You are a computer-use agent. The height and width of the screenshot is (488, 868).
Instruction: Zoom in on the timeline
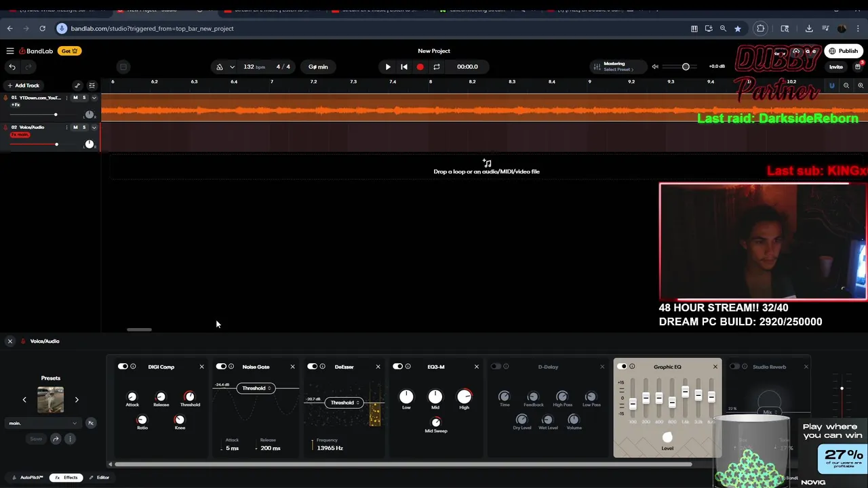click(x=861, y=85)
